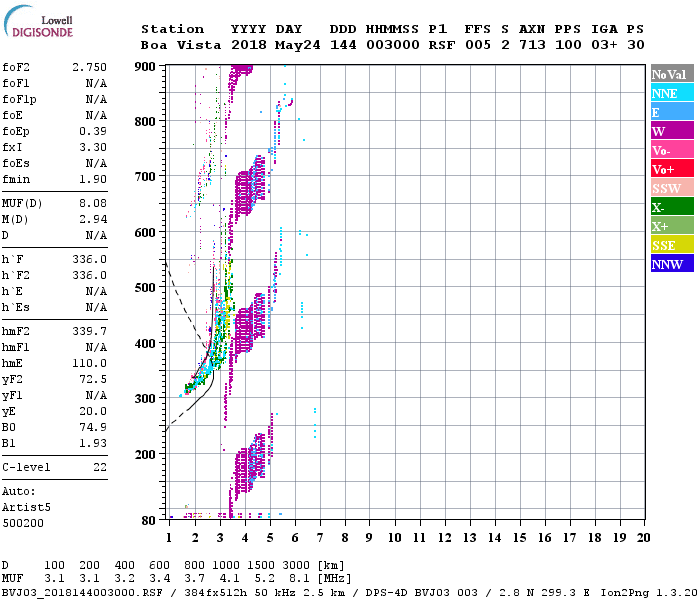Click the Artist5 auto-scaling label
Viewport: 700px width, 600px height.
pyautogui.click(x=26, y=507)
